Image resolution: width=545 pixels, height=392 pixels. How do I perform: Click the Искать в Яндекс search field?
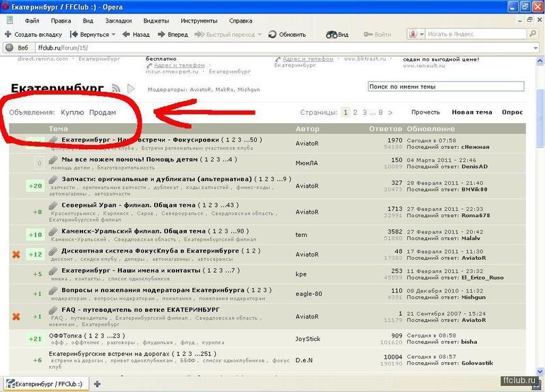pyautogui.click(x=476, y=34)
